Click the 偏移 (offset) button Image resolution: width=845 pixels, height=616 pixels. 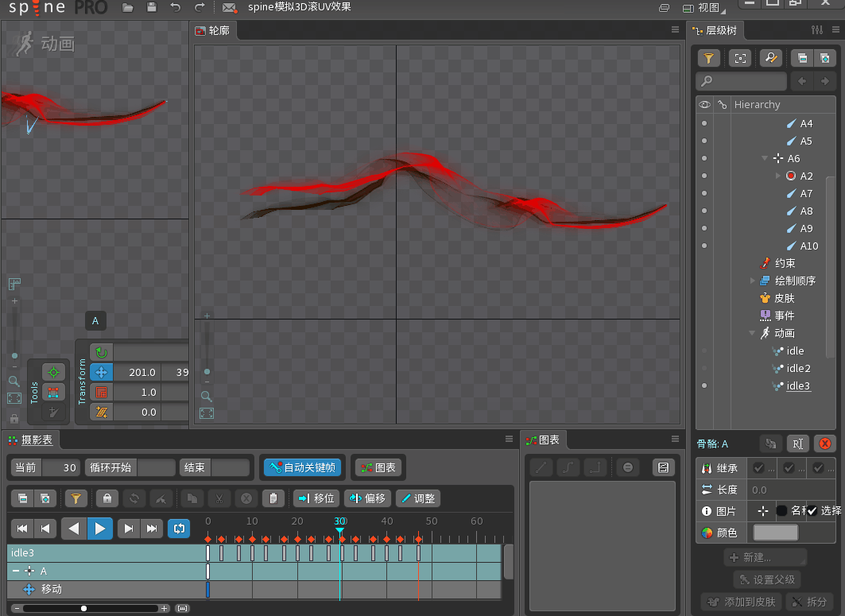point(367,498)
